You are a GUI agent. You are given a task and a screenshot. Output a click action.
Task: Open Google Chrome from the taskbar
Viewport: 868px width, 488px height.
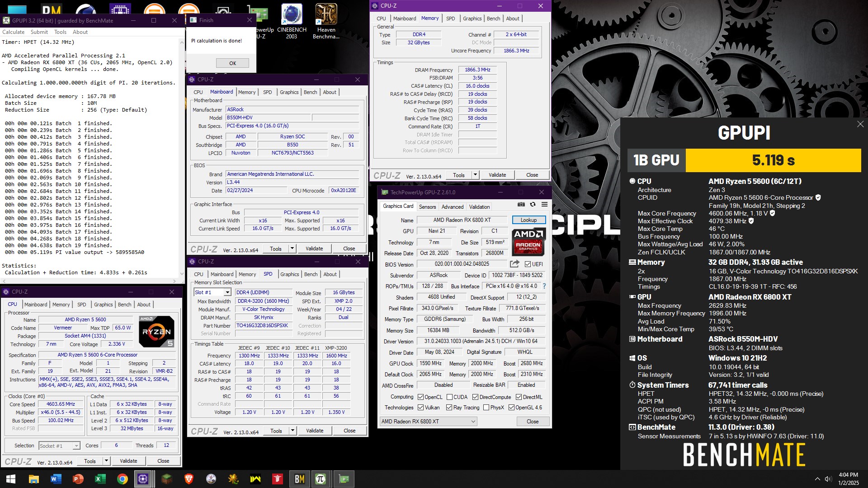pyautogui.click(x=122, y=479)
